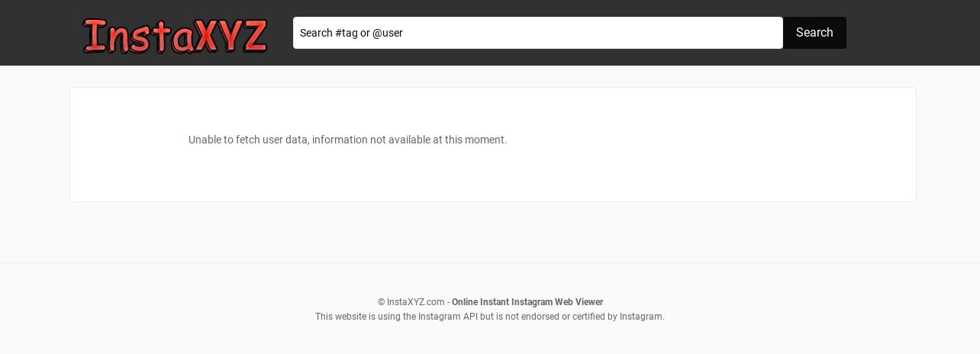Click the word 'Search' on the submit button
This screenshot has width=980, height=354.
[x=814, y=33]
